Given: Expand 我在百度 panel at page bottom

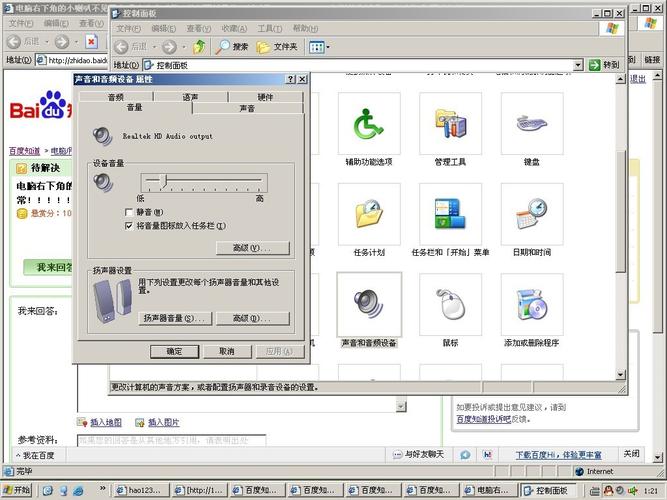Looking at the screenshot, I should (35, 455).
